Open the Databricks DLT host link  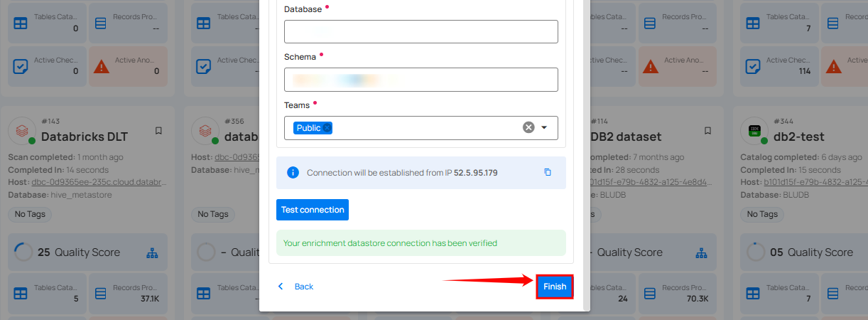pos(98,183)
